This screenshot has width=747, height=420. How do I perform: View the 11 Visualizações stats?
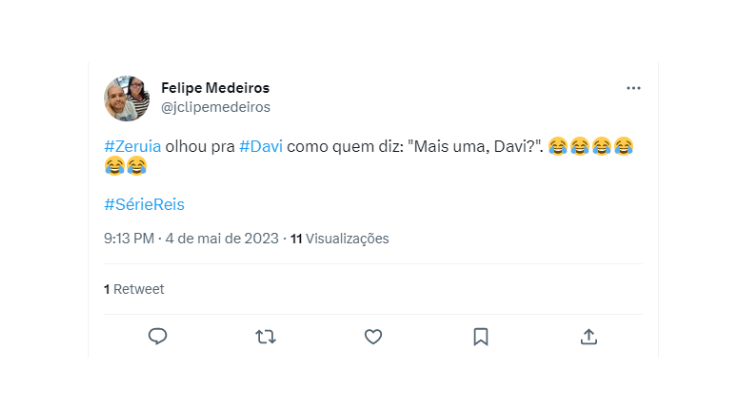[x=339, y=239]
